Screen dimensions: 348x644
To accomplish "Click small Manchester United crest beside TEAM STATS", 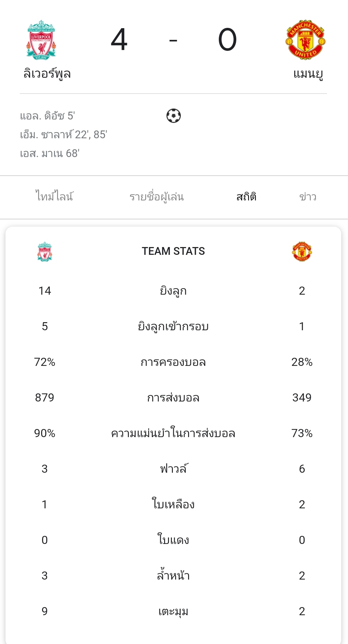I will 302,252.
